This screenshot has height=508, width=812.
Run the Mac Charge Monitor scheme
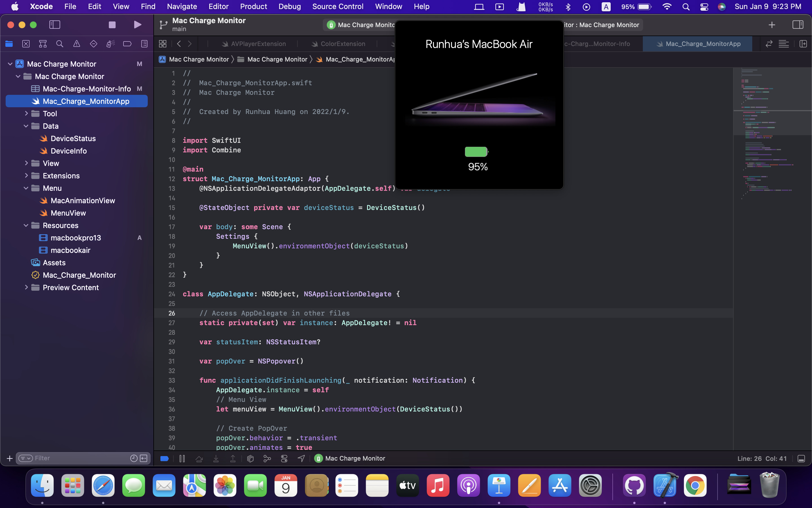pos(137,25)
